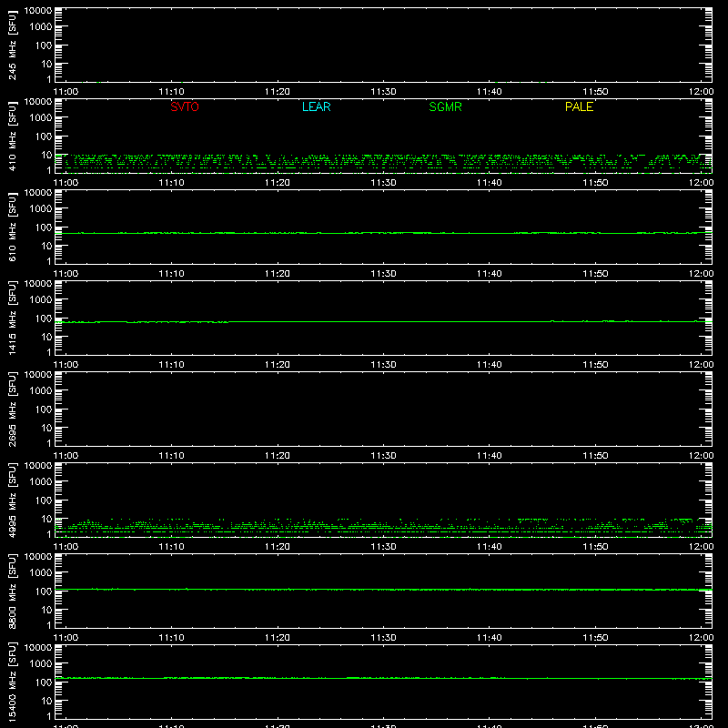Screen dimensions: 728x728
Task: Click the yellow PALE station label
Action: (579, 106)
